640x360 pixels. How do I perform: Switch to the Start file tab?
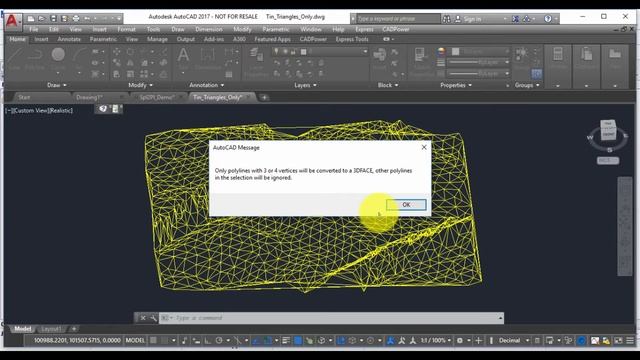24,98
